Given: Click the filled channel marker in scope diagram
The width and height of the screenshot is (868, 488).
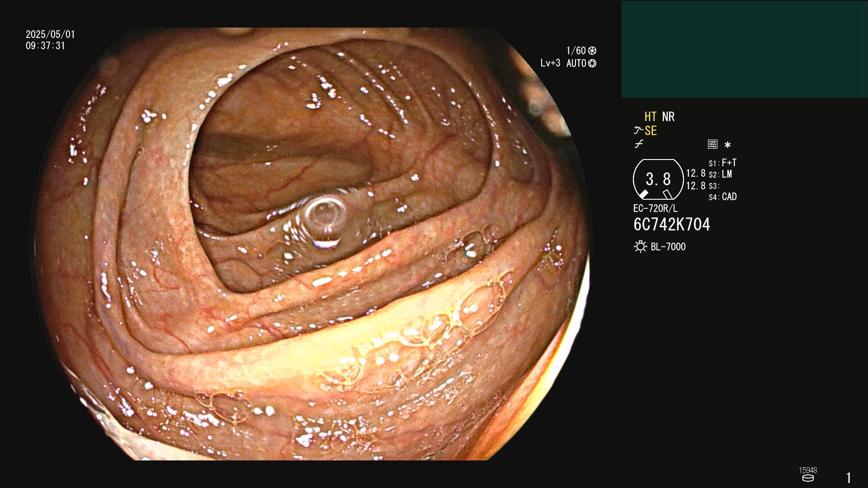Looking at the screenshot, I should pyautogui.click(x=643, y=194).
